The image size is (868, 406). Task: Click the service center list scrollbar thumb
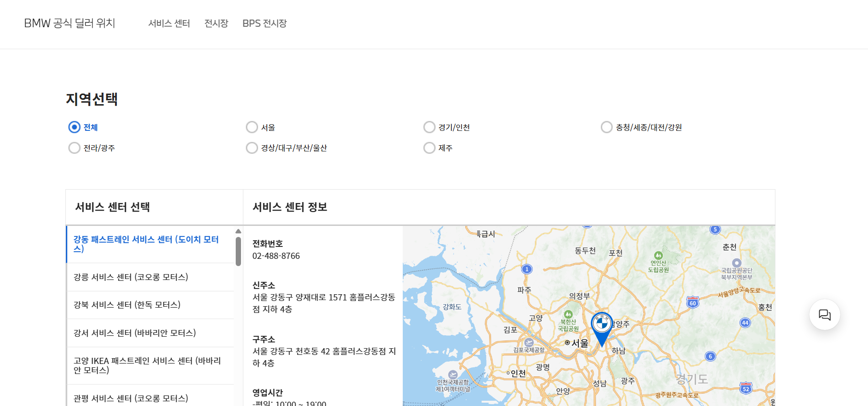click(238, 251)
